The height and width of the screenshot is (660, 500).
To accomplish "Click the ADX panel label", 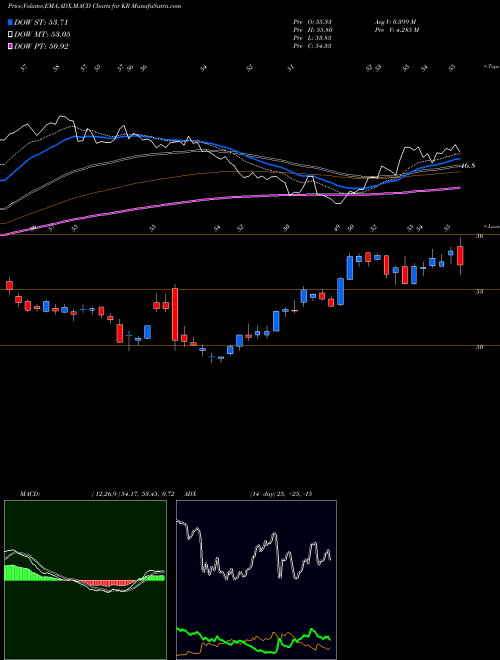I will click(190, 494).
